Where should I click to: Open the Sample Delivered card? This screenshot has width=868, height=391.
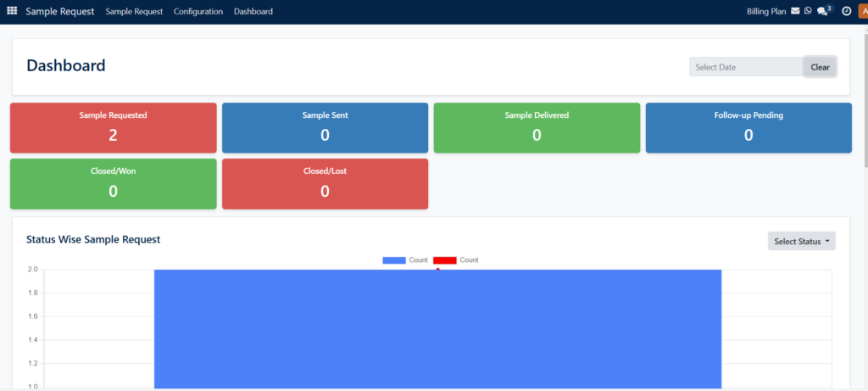(x=537, y=128)
